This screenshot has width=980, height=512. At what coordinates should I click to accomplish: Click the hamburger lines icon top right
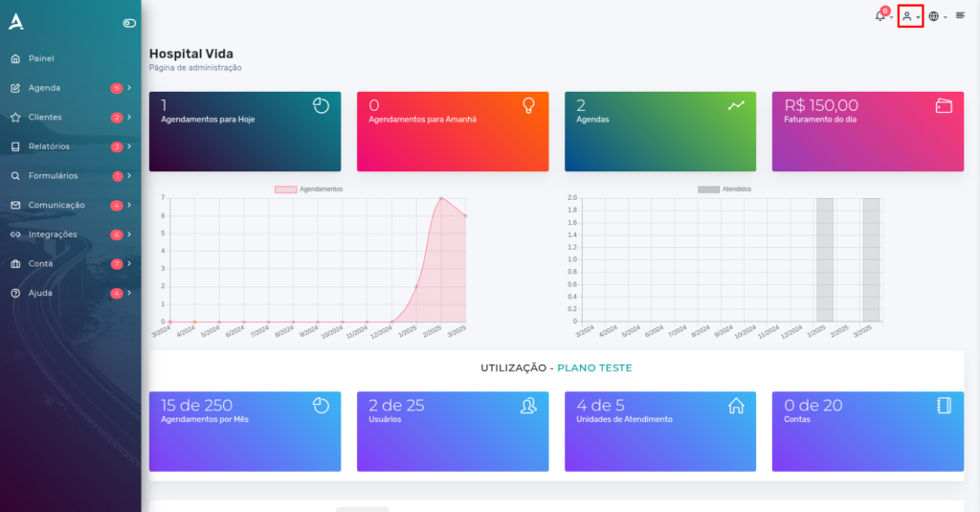(x=960, y=15)
